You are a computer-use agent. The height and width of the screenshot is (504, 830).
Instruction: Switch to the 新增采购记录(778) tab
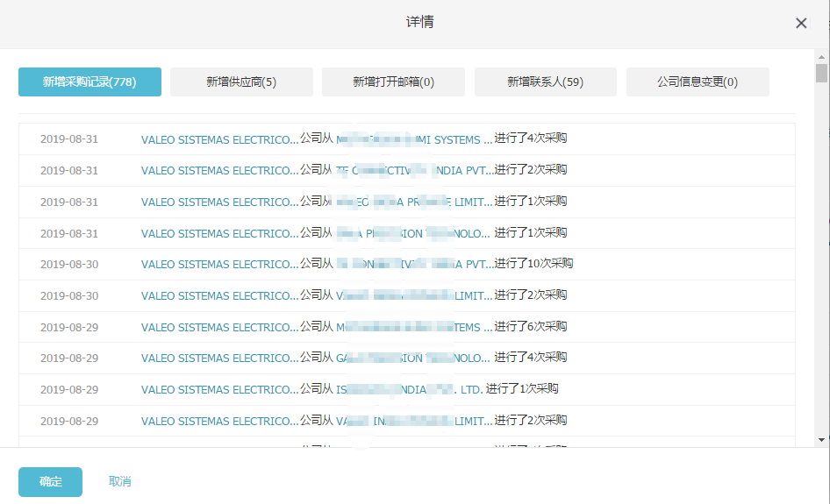[x=89, y=82]
